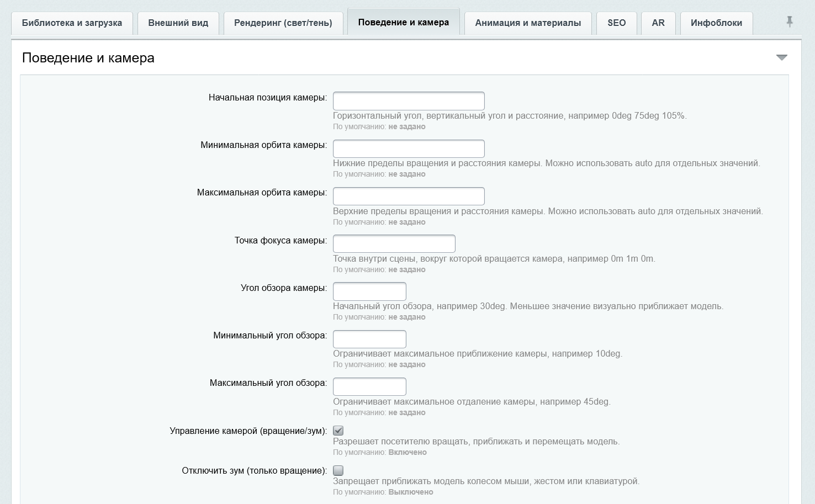The width and height of the screenshot is (815, 504).
Task: Switch to the Внешний вид tab
Action: click(x=178, y=23)
